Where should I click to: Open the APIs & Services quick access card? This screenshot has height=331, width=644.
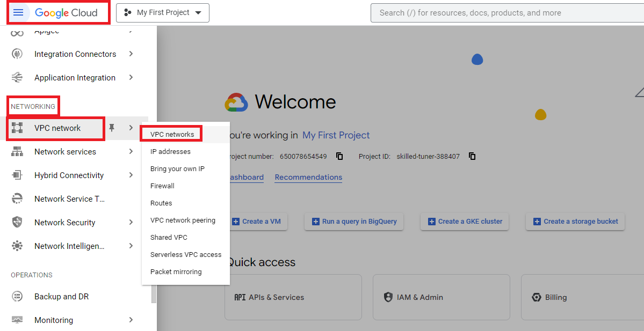pos(293,297)
